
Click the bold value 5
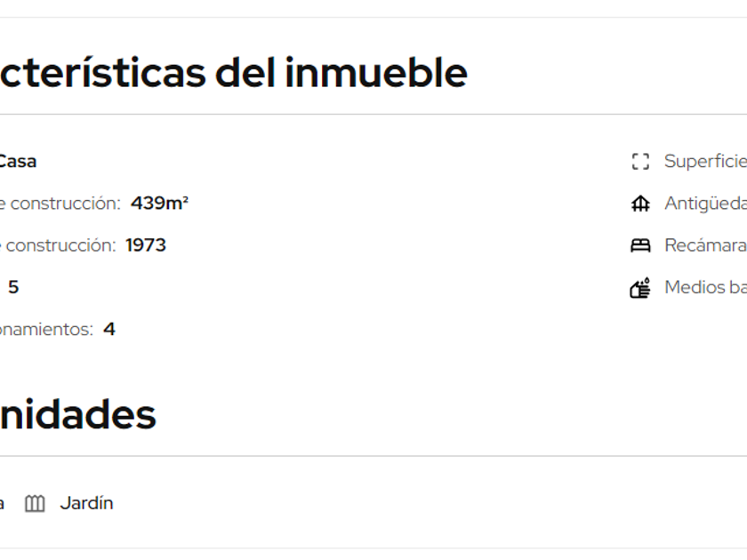(x=13, y=287)
